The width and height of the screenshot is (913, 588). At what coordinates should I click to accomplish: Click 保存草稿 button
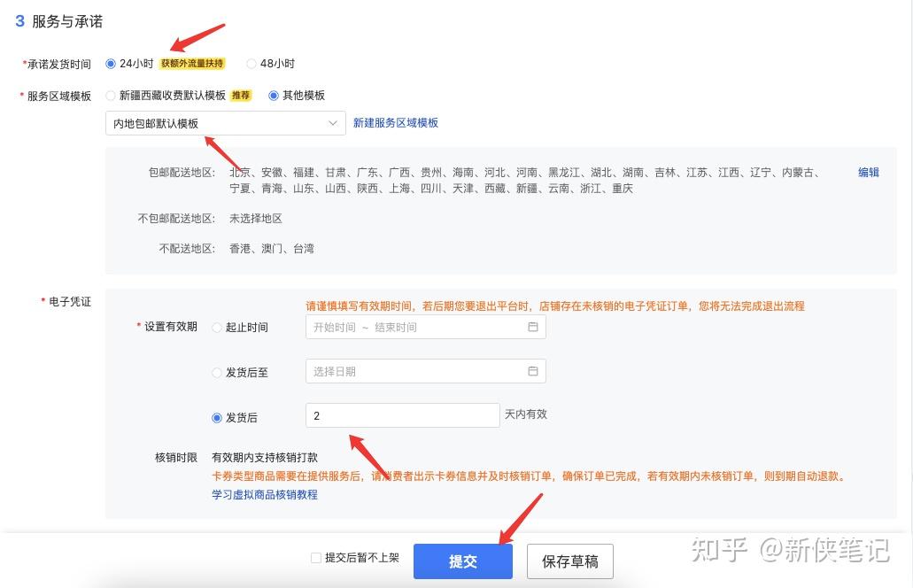(x=570, y=561)
